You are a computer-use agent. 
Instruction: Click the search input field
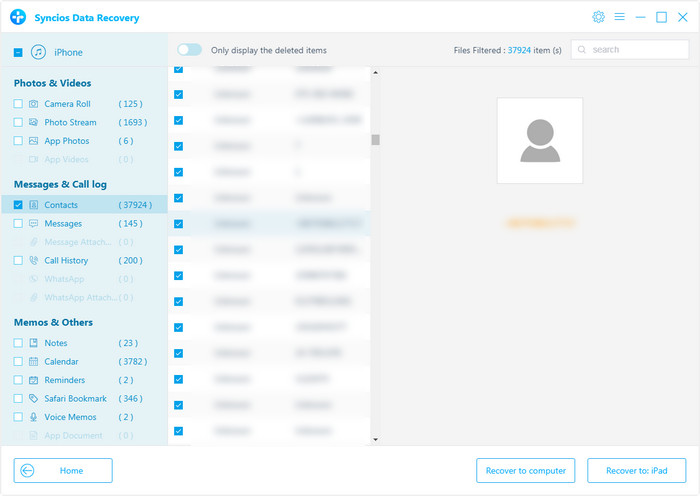630,50
